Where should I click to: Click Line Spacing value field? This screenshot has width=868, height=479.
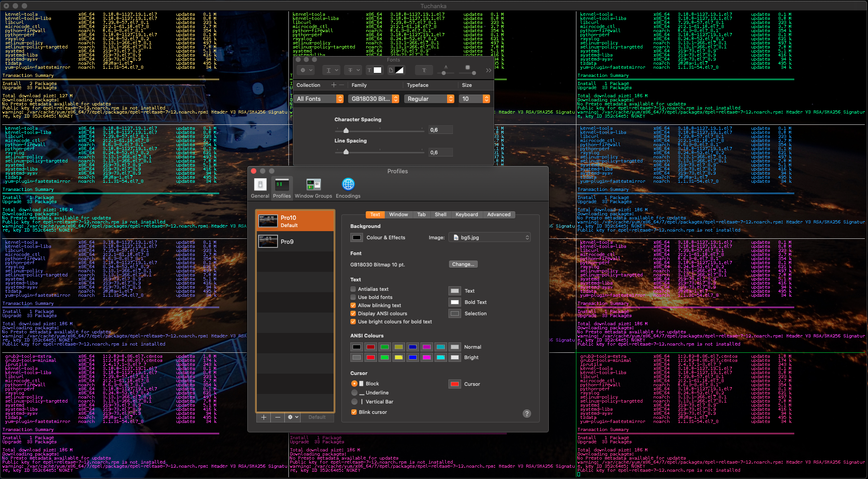[440, 152]
